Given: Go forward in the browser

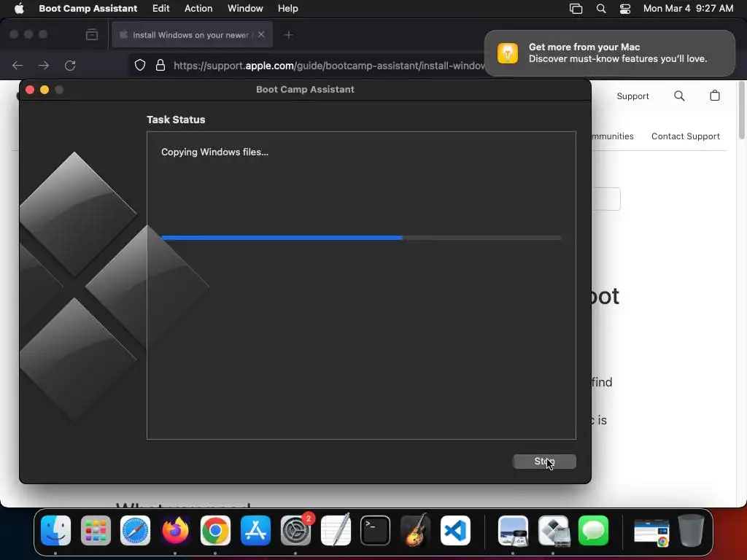Looking at the screenshot, I should [44, 65].
